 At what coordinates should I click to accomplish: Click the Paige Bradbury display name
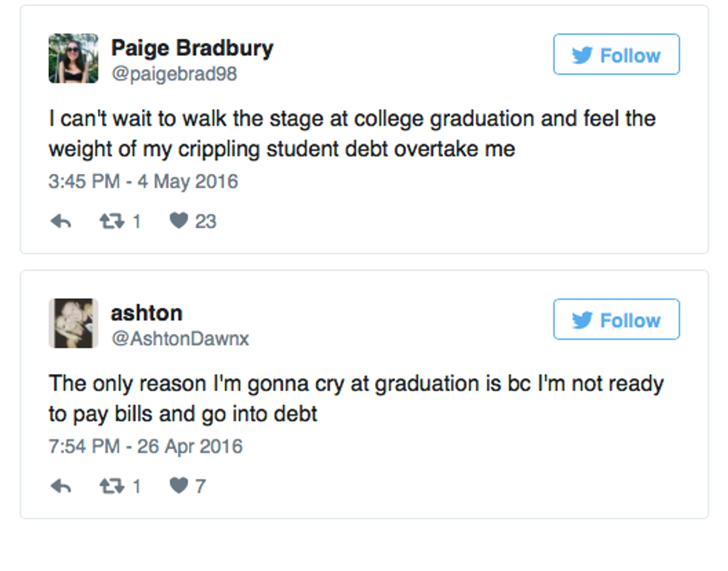pos(192,48)
